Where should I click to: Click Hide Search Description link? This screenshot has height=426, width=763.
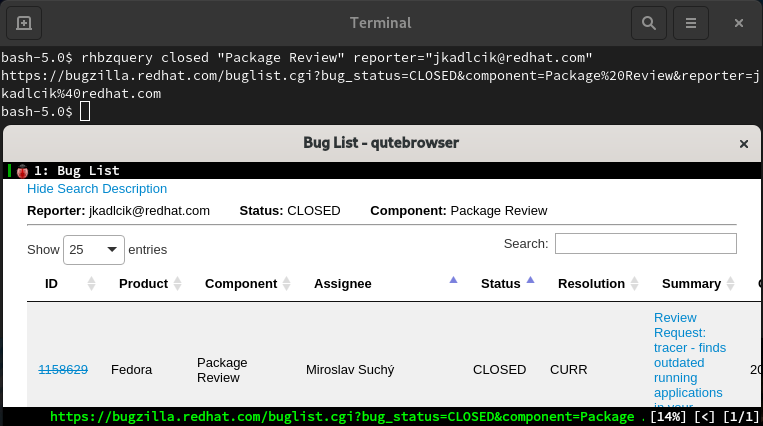point(97,188)
